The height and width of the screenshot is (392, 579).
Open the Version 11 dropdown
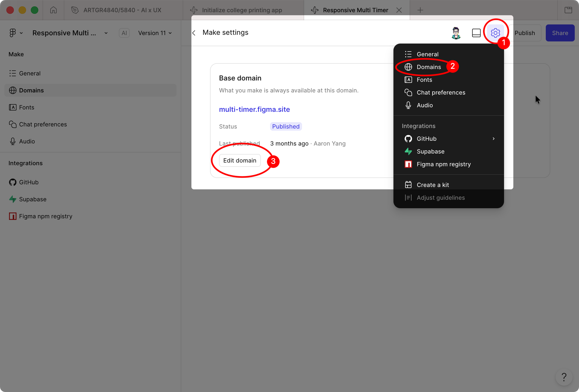155,33
